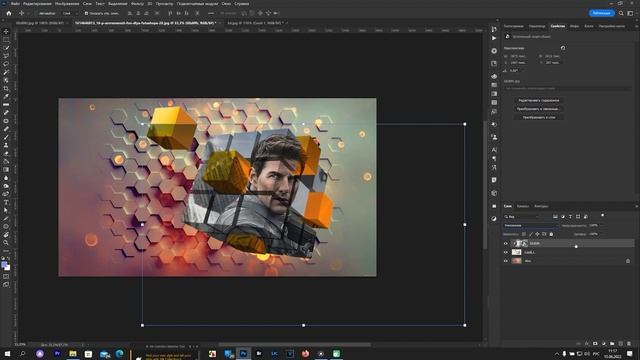Toggle lock image pixels brush icon

pos(531,234)
